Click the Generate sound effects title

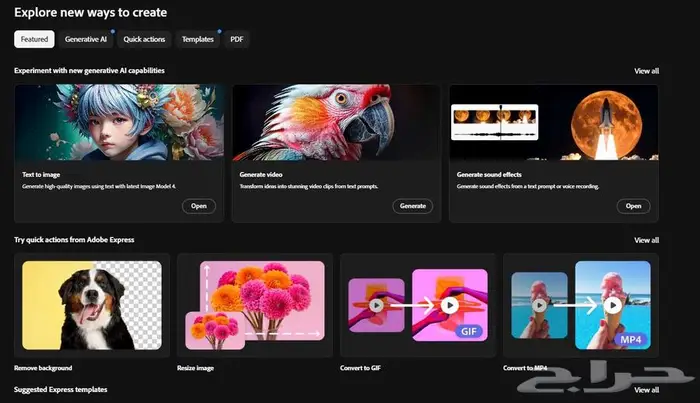click(489, 175)
